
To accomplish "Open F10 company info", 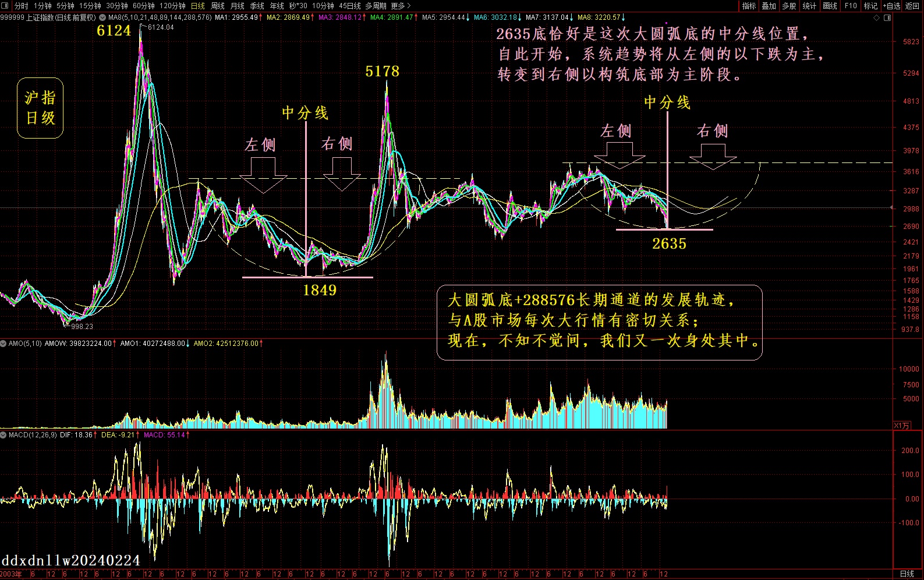I will [x=851, y=6].
